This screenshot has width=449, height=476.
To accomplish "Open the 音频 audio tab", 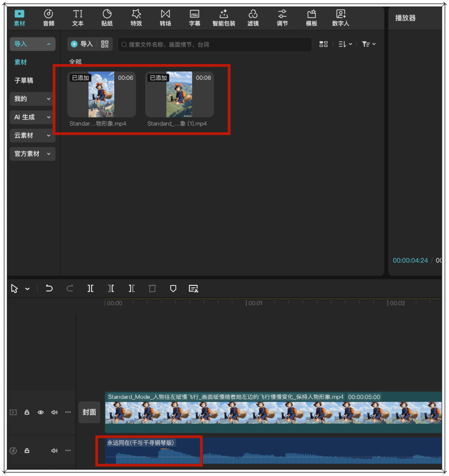I will [48, 18].
